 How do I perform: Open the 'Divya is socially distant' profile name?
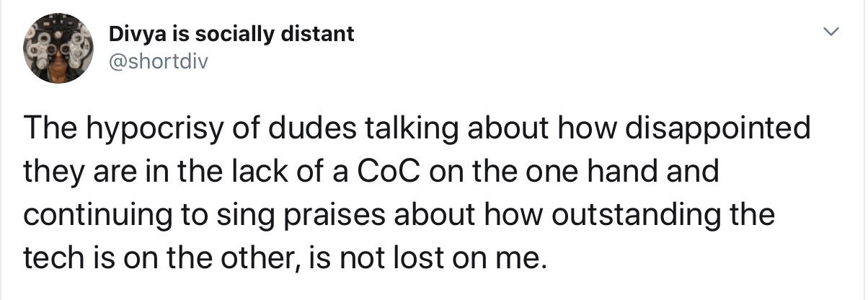click(231, 34)
